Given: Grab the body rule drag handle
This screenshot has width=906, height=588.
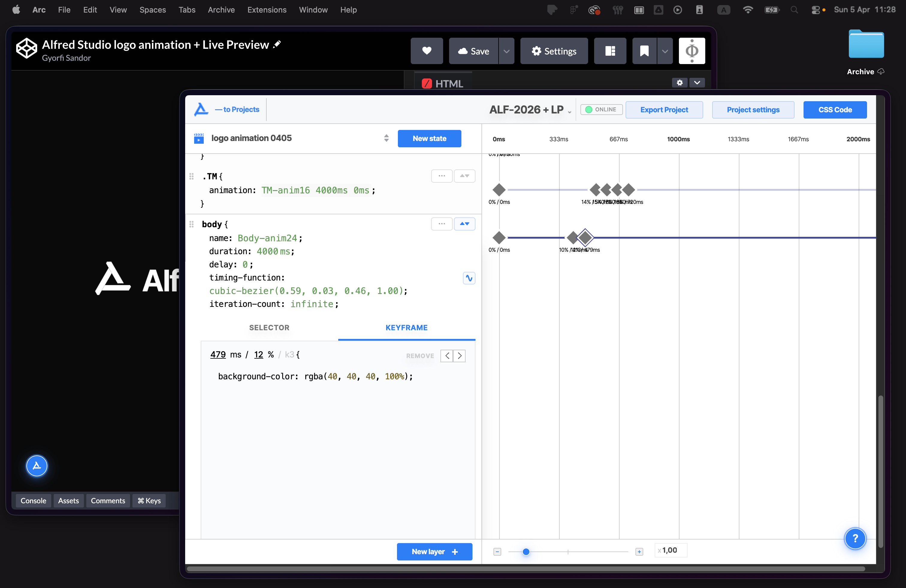Looking at the screenshot, I should [x=191, y=224].
